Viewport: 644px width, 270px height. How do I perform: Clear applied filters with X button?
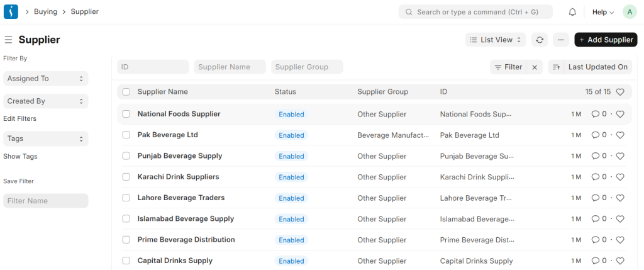point(535,67)
